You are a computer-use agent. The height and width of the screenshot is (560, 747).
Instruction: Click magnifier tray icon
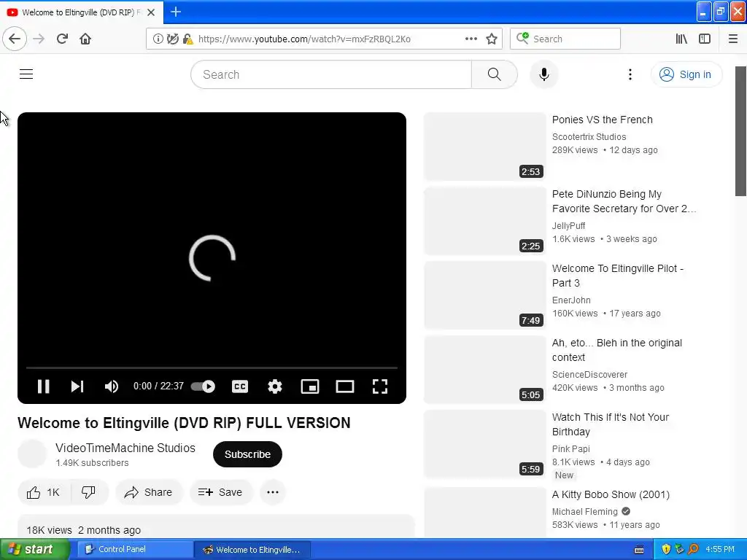693,550
